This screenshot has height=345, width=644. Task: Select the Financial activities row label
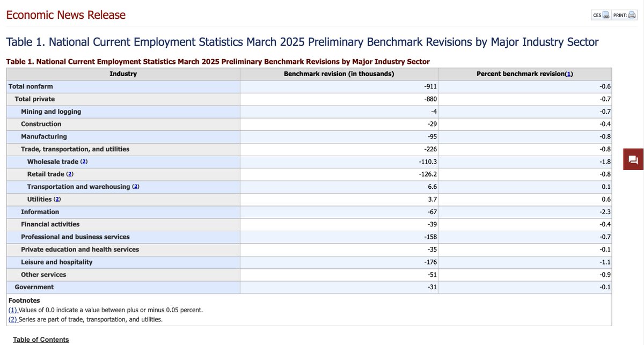click(50, 224)
